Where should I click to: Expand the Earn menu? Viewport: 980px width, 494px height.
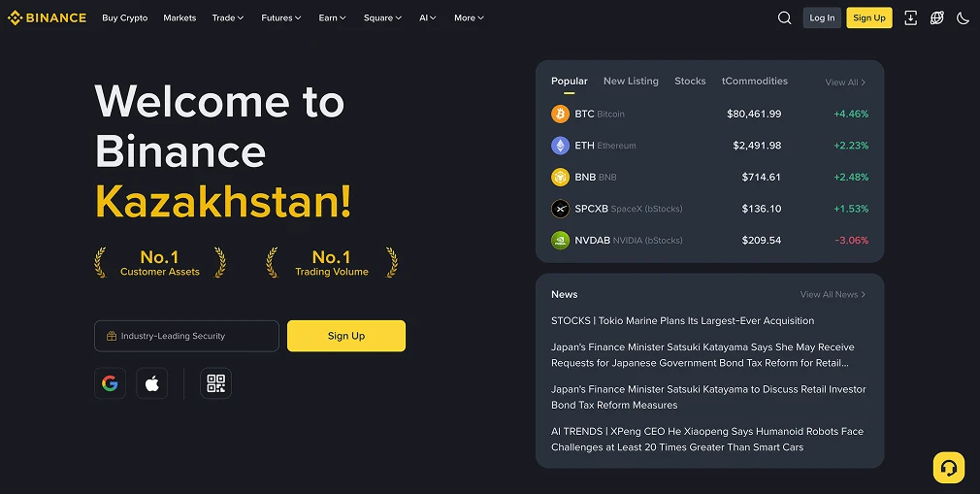(333, 17)
